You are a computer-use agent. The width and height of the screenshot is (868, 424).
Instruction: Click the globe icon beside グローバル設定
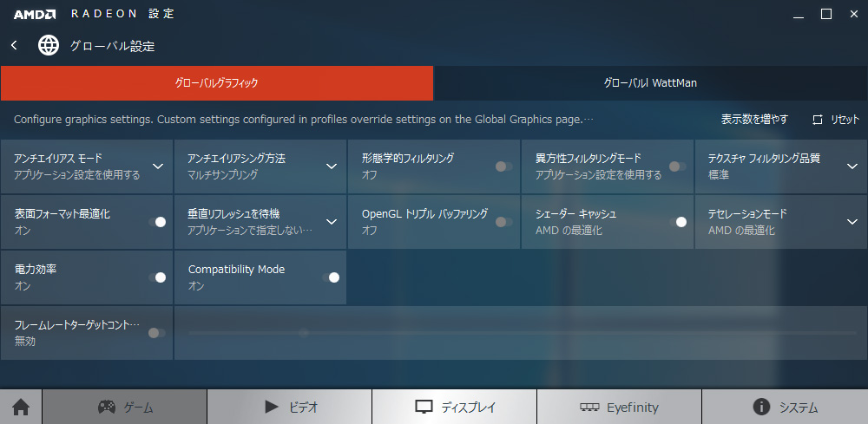point(48,45)
